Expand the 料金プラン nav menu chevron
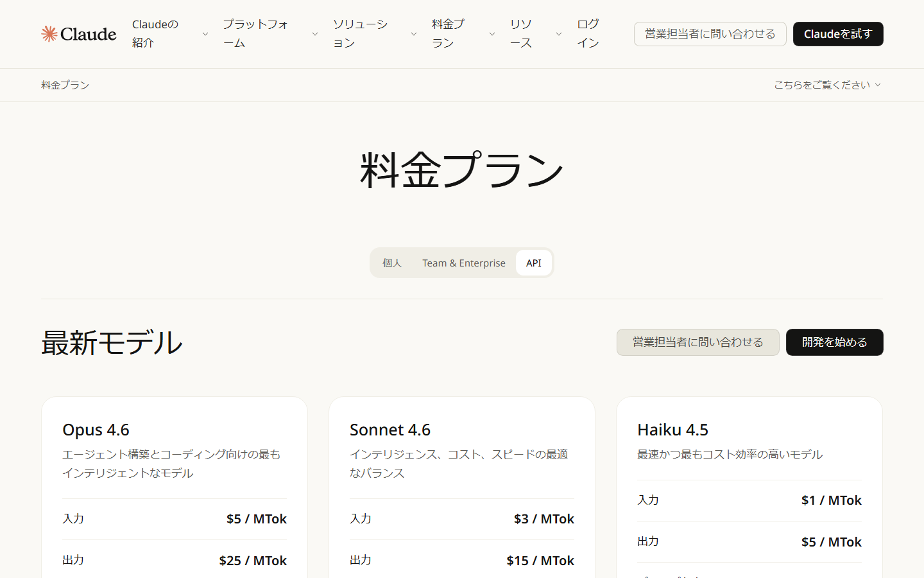924x578 pixels. pos(492,34)
